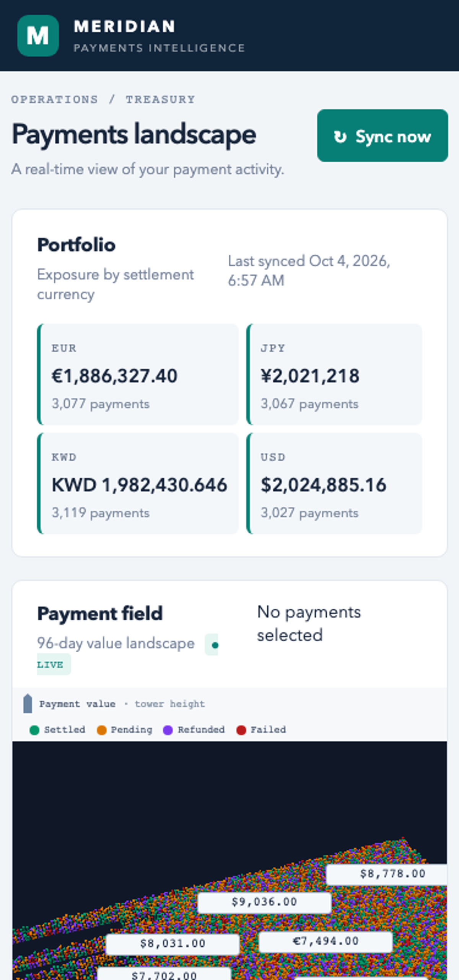Screen dimensions: 459x980
Task: Click the €7,494.00 payment label
Action: pyautogui.click(x=326, y=941)
